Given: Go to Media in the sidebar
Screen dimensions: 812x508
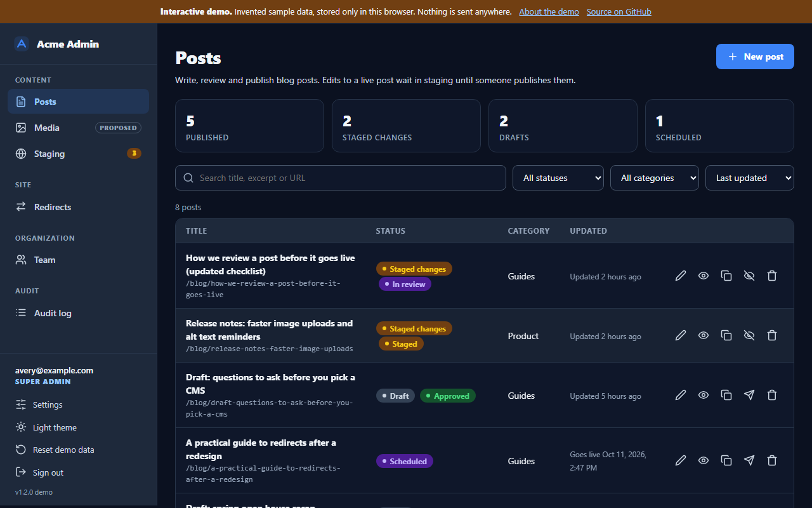Looking at the screenshot, I should point(79,128).
